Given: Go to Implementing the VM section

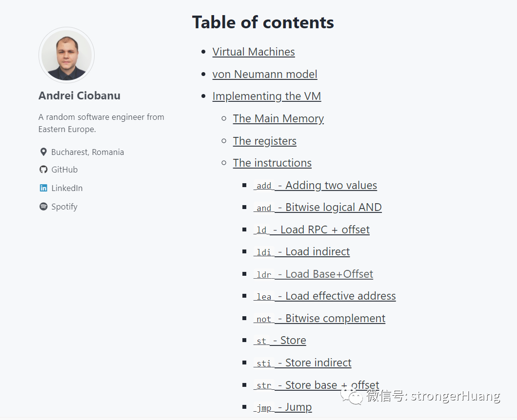Looking at the screenshot, I should pyautogui.click(x=267, y=96).
